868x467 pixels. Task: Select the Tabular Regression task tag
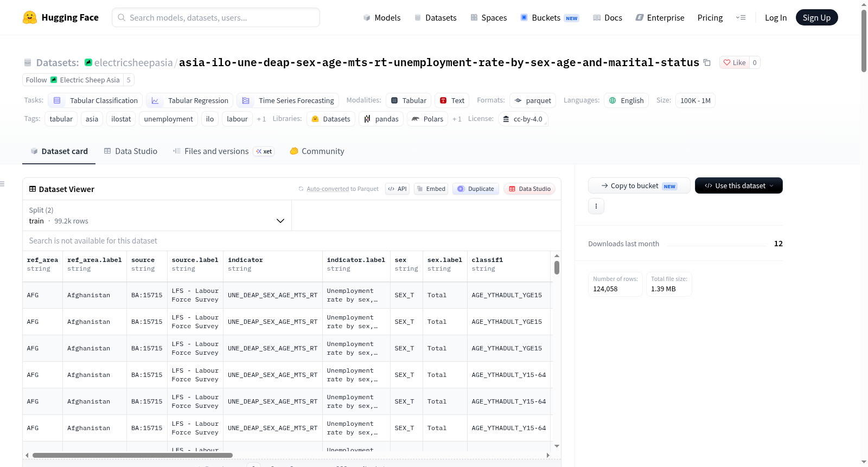tap(190, 100)
